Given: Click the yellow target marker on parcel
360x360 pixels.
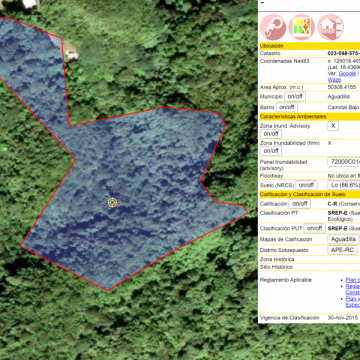Looking at the screenshot, I should 113,202.
